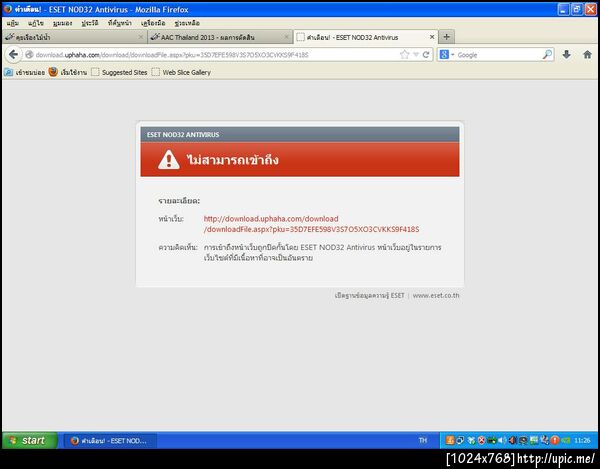600x469 pixels.
Task: Open the ประวัติ (History) menu
Action: (90, 23)
